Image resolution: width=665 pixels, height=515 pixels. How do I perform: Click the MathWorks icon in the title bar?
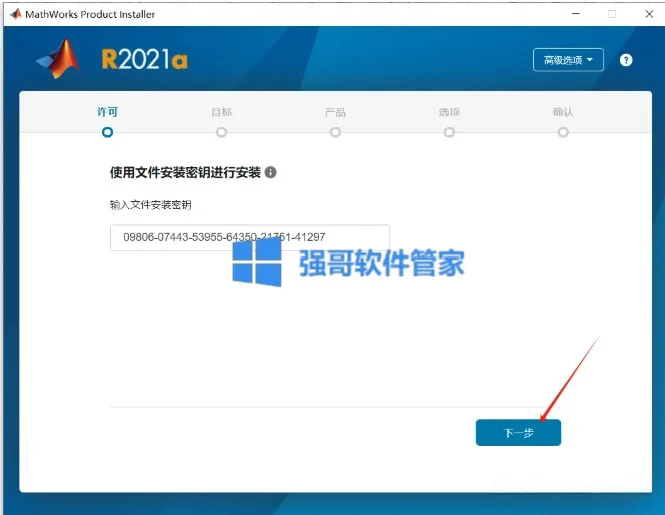click(16, 14)
